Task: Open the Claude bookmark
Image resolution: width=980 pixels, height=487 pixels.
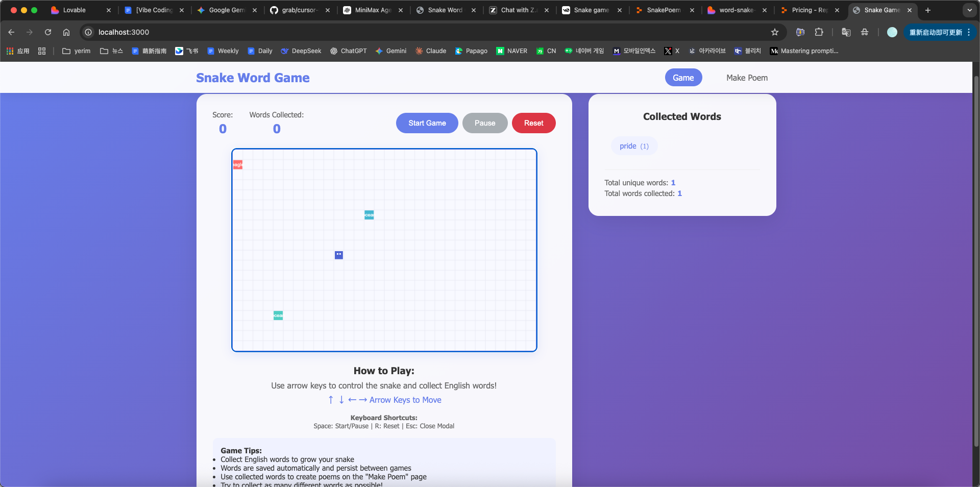Action: click(x=430, y=51)
